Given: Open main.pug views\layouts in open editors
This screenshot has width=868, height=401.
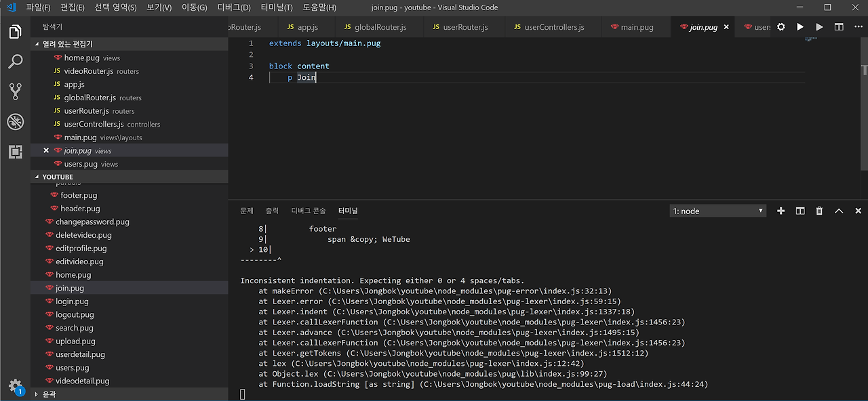Looking at the screenshot, I should coord(129,137).
